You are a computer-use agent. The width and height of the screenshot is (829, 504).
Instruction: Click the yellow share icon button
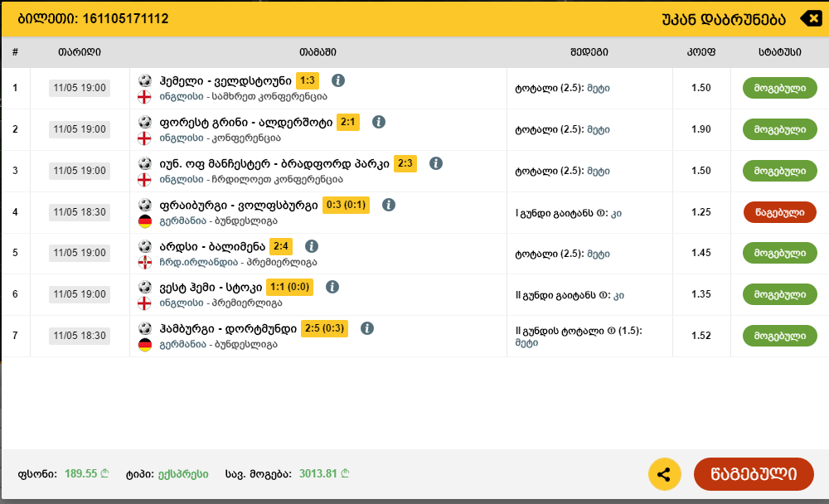(x=664, y=474)
